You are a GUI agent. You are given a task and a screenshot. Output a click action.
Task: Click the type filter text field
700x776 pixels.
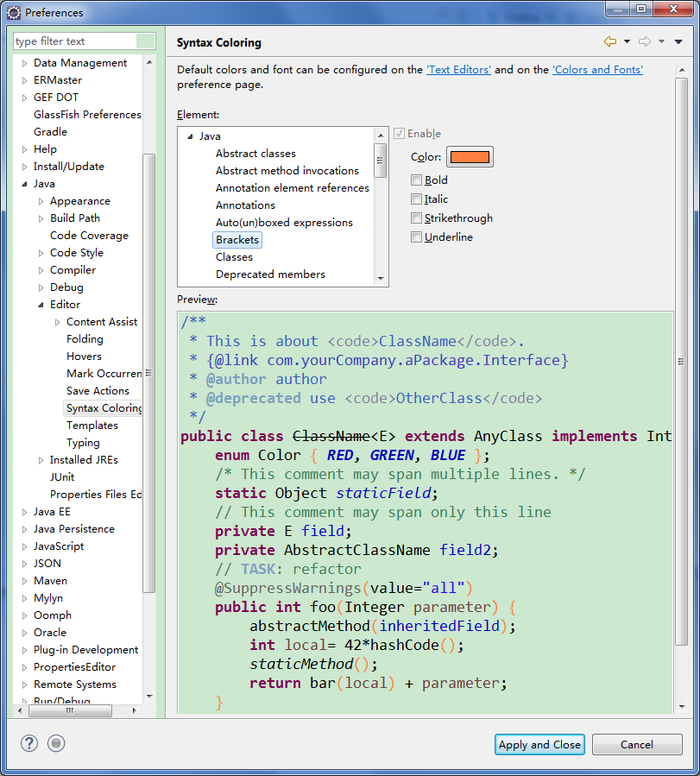75,41
